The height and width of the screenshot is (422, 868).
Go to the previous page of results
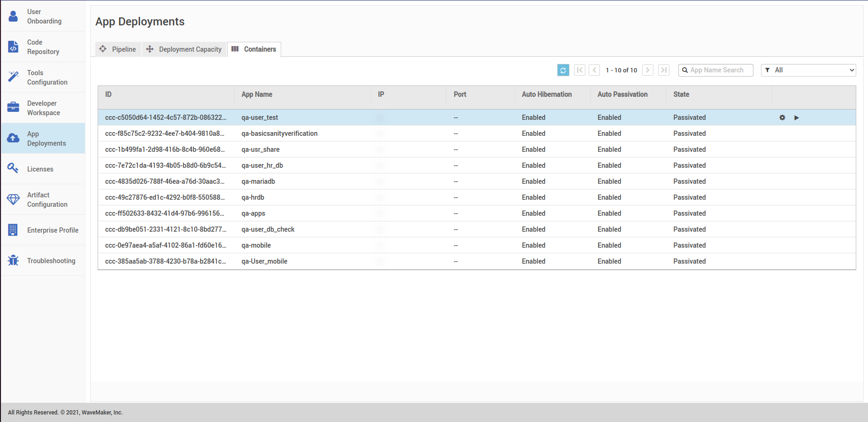click(594, 70)
